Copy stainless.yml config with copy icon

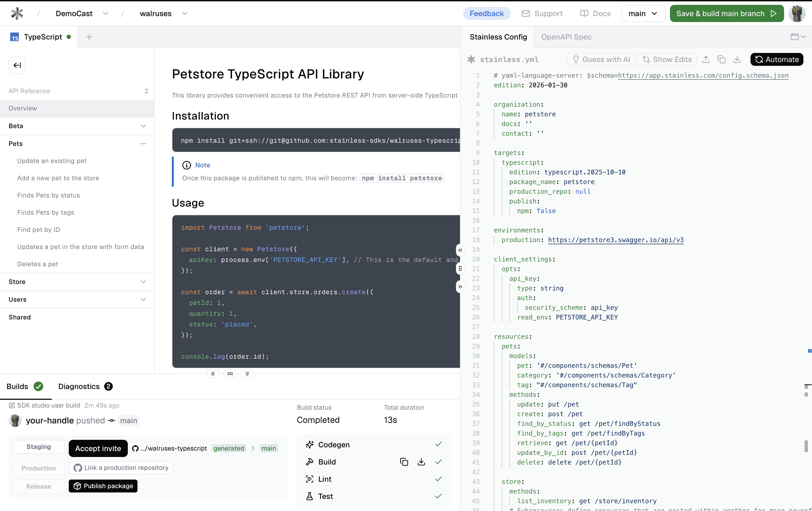pos(721,59)
